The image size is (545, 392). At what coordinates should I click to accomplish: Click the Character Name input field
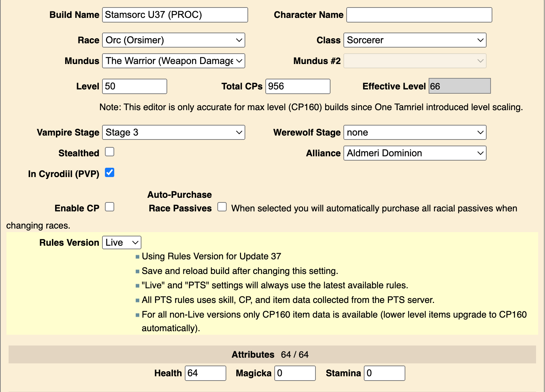point(419,15)
